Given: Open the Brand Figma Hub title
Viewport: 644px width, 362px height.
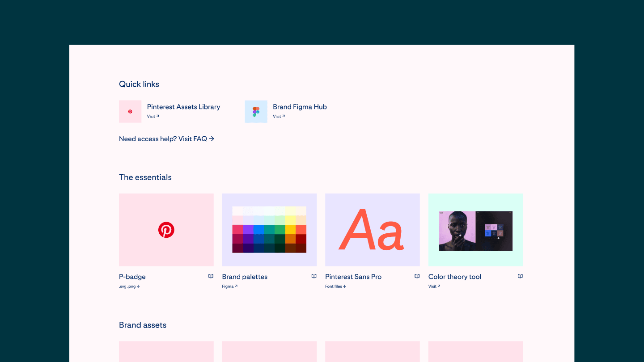Looking at the screenshot, I should pos(300,107).
